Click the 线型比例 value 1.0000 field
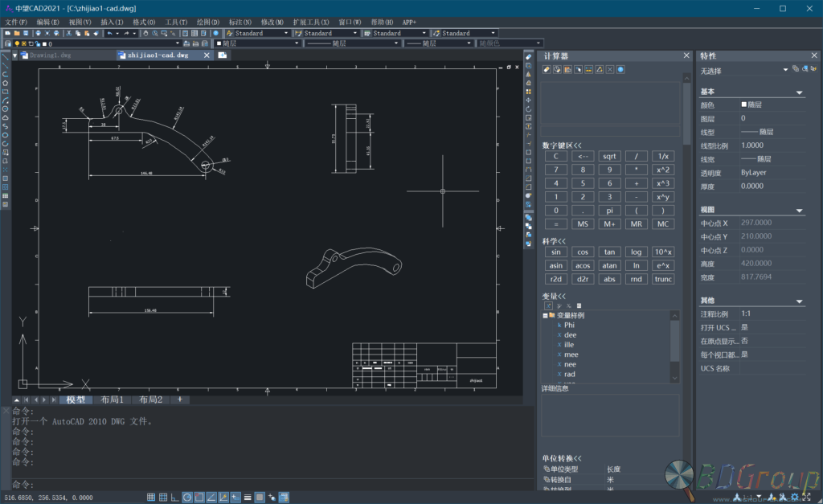Screen dimensions: 823x504 (772, 145)
